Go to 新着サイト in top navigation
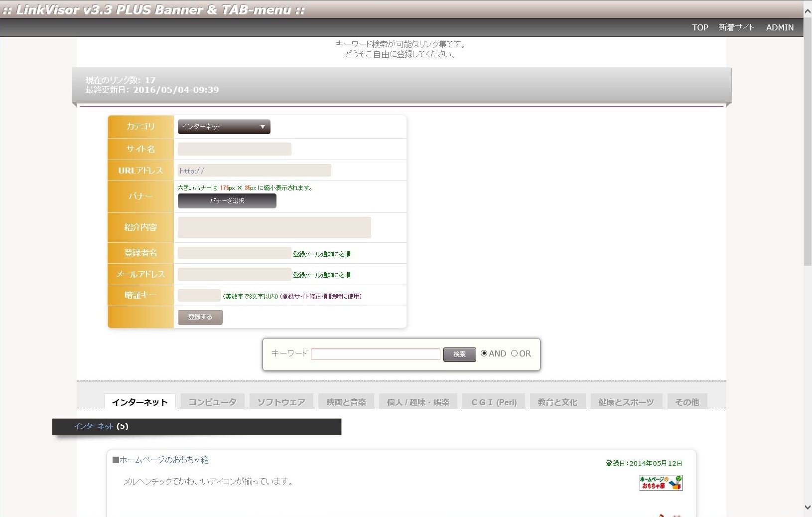Viewport: 812px width, 517px height. (736, 27)
